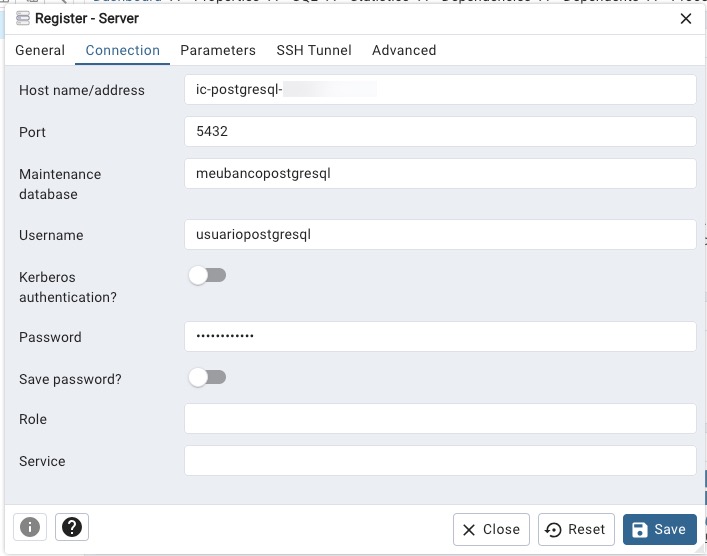Select the Advanced tab

(404, 50)
